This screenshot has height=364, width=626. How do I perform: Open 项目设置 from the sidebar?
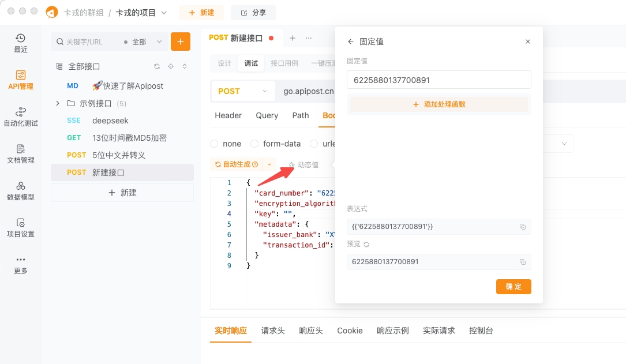tap(20, 226)
